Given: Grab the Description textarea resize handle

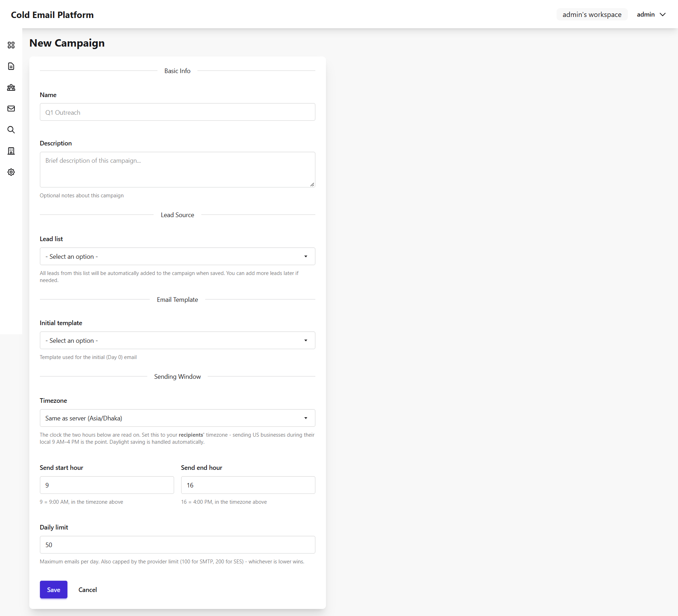Looking at the screenshot, I should point(312,184).
